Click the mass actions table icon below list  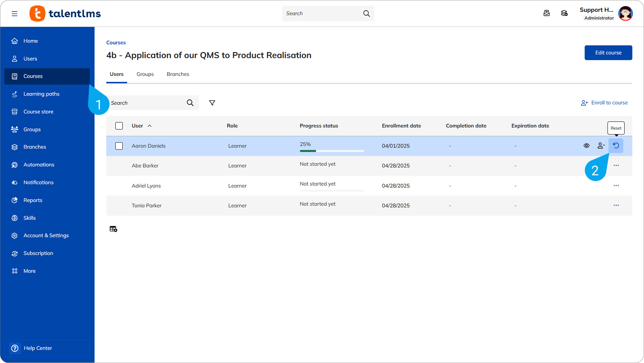(x=113, y=229)
